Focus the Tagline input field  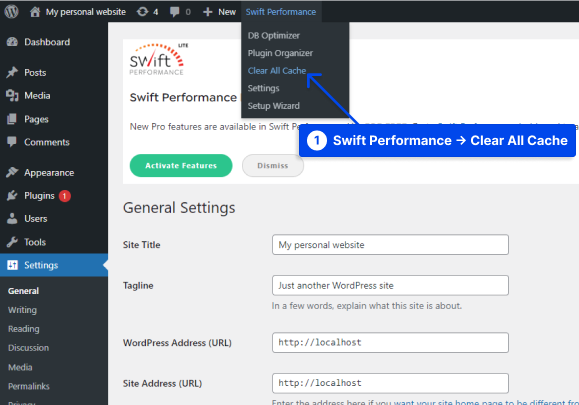pyautogui.click(x=390, y=285)
